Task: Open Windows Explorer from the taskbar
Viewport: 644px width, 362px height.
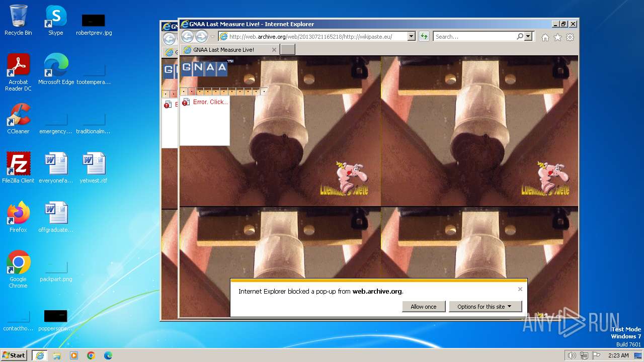Action: point(57,355)
